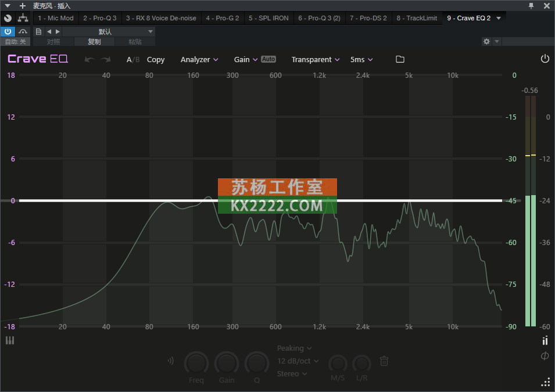Open the 3 - RX 8 Voice De-noise tab

coord(161,18)
